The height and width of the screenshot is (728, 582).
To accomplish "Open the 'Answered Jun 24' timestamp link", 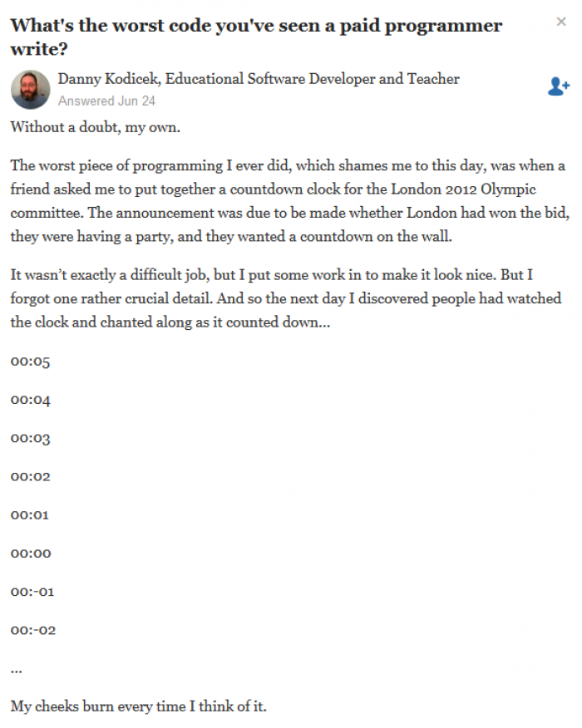I will point(106,101).
